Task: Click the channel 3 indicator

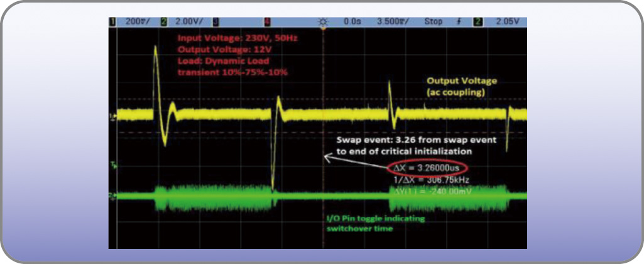Action: pos(216,21)
